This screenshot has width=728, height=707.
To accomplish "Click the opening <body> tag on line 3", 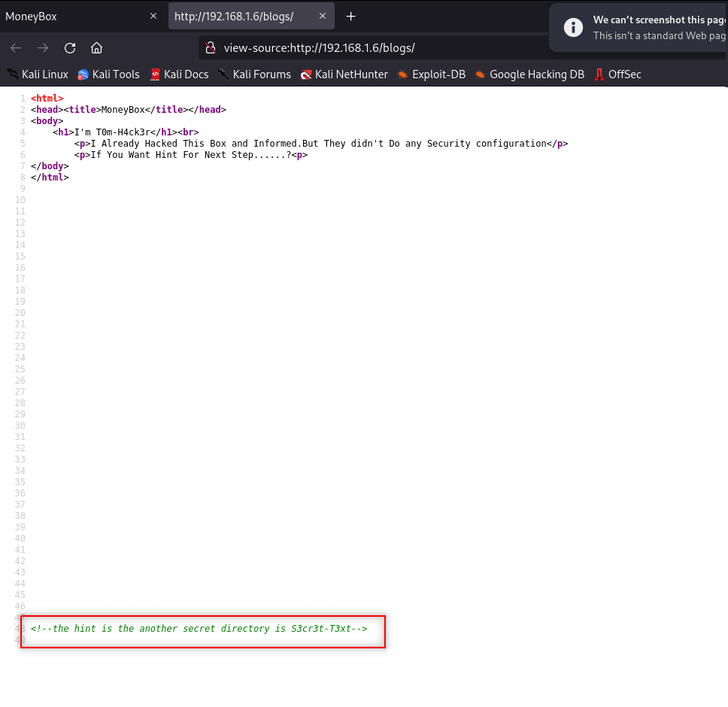I will pos(47,120).
